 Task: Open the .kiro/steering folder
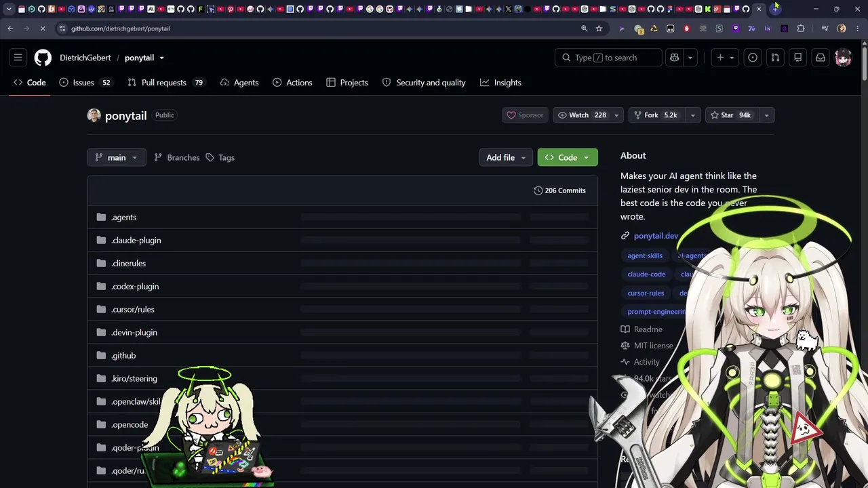tap(134, 378)
